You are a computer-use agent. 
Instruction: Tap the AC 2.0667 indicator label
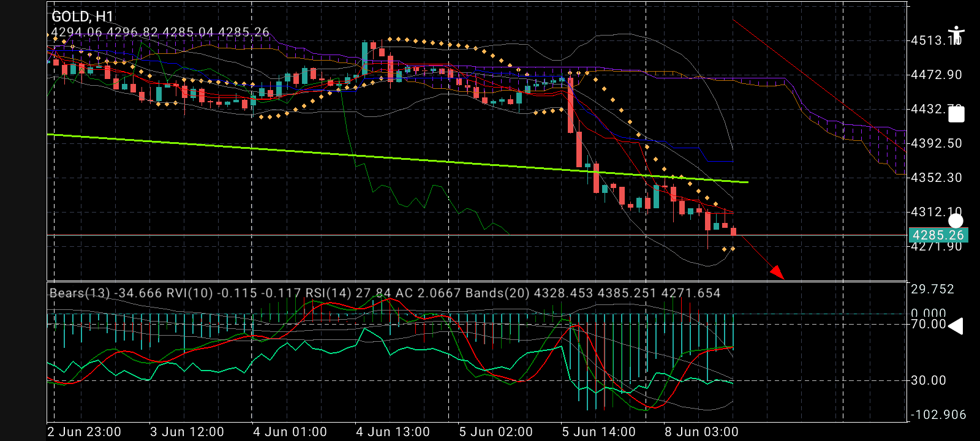coord(428,293)
